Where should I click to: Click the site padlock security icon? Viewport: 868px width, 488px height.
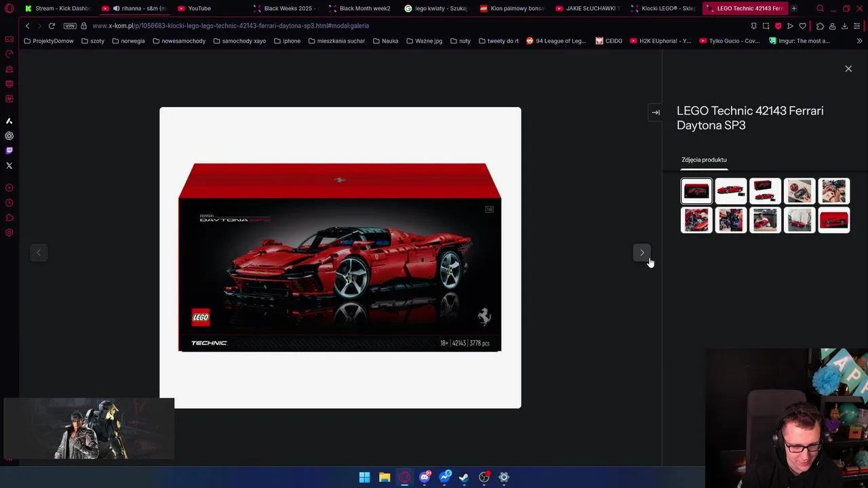[x=84, y=26]
